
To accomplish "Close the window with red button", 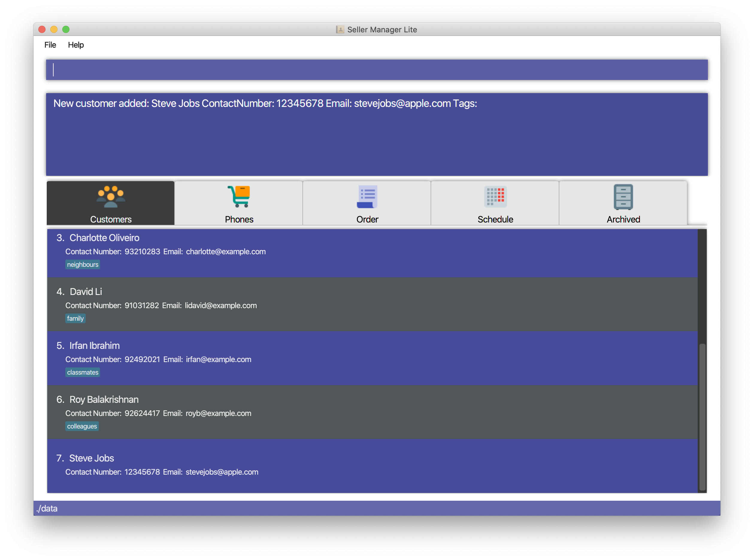I will [42, 29].
